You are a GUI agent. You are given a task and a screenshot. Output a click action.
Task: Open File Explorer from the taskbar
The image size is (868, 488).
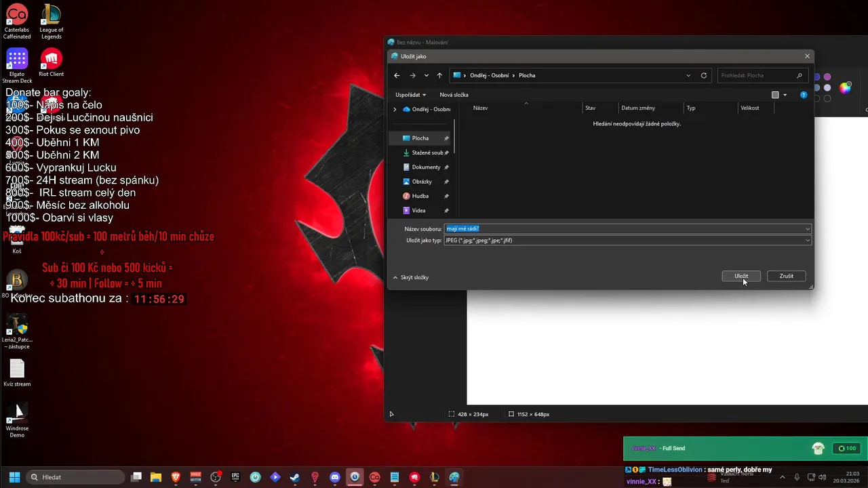156,477
